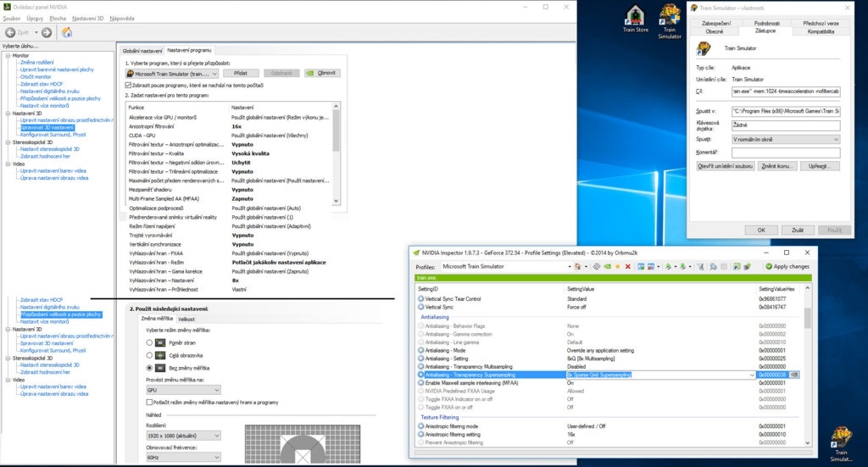Collapse the upper Monitor tree node
This screenshot has height=467, width=868.
(8, 55)
